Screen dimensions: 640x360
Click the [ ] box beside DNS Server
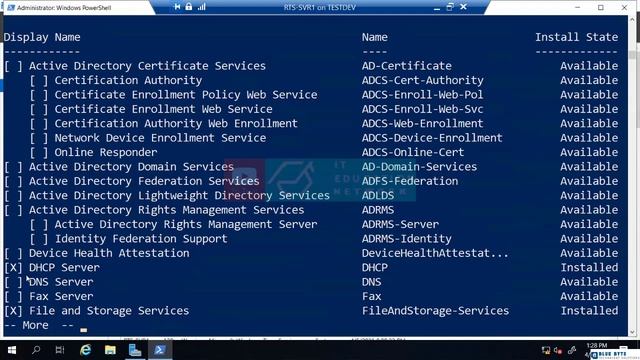(x=13, y=282)
